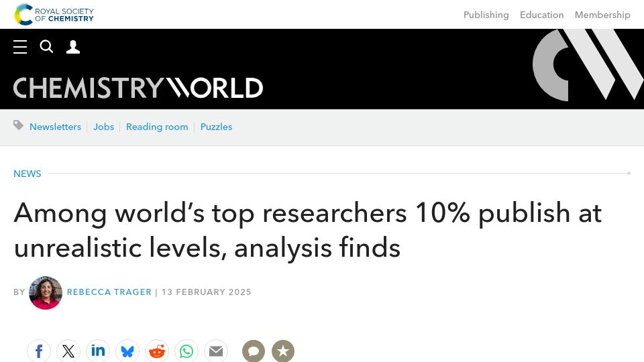The height and width of the screenshot is (362, 644).
Task: Click the CW emblem in the banner
Action: pyautogui.click(x=588, y=65)
